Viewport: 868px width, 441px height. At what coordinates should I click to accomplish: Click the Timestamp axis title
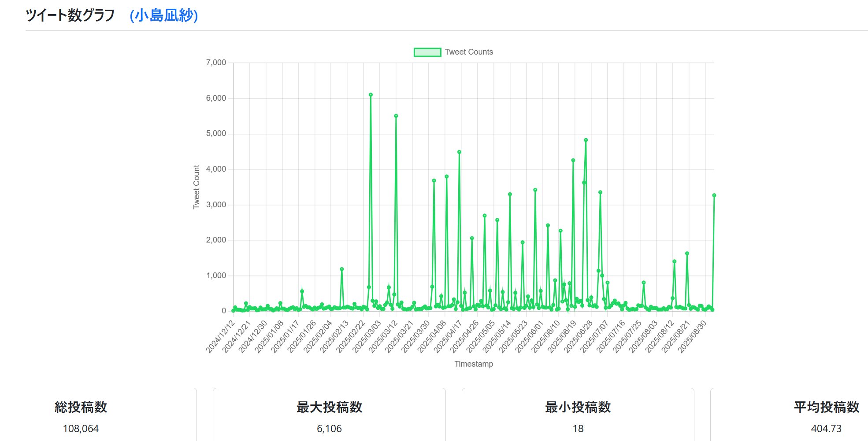[474, 364]
